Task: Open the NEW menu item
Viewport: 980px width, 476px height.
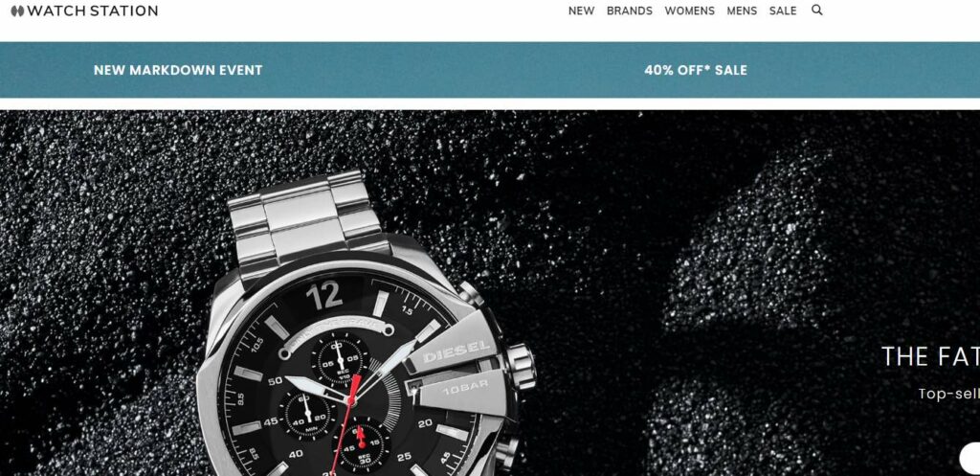Action: pos(581,11)
